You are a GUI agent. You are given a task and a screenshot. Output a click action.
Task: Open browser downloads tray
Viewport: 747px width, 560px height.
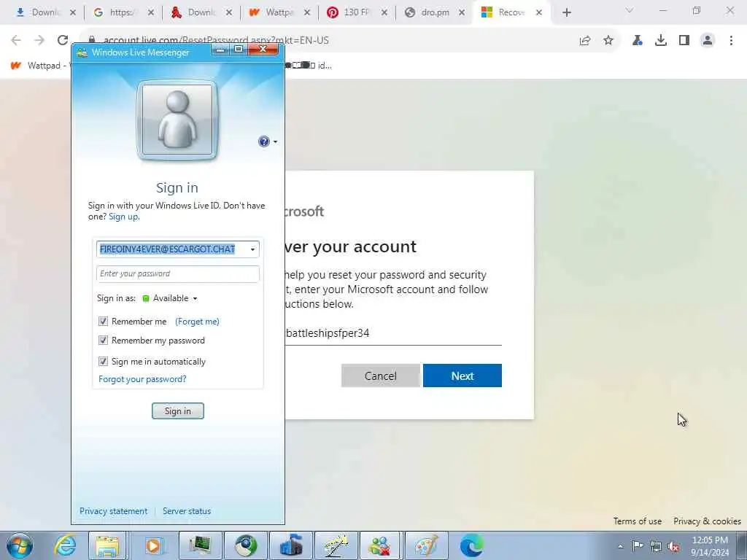point(661,41)
